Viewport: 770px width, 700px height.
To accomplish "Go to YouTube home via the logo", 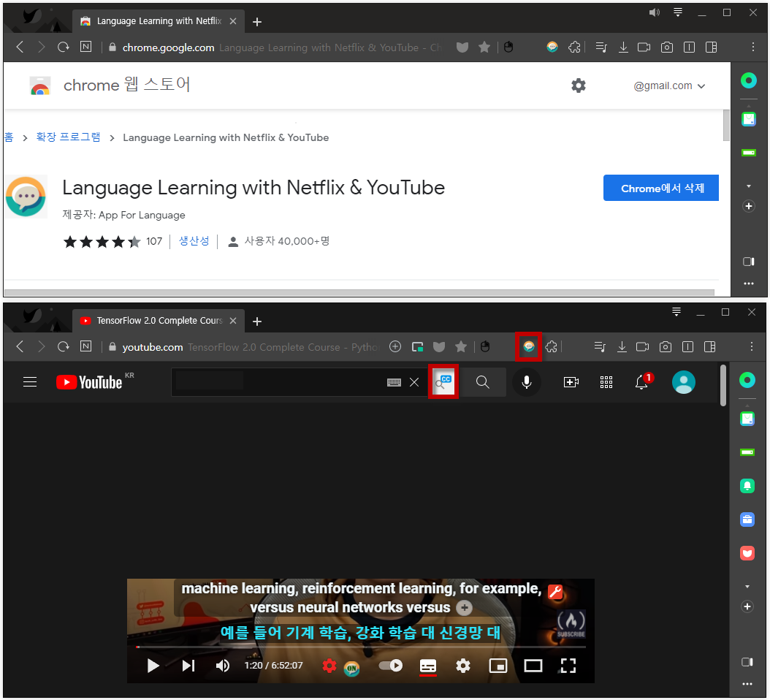I will (89, 382).
